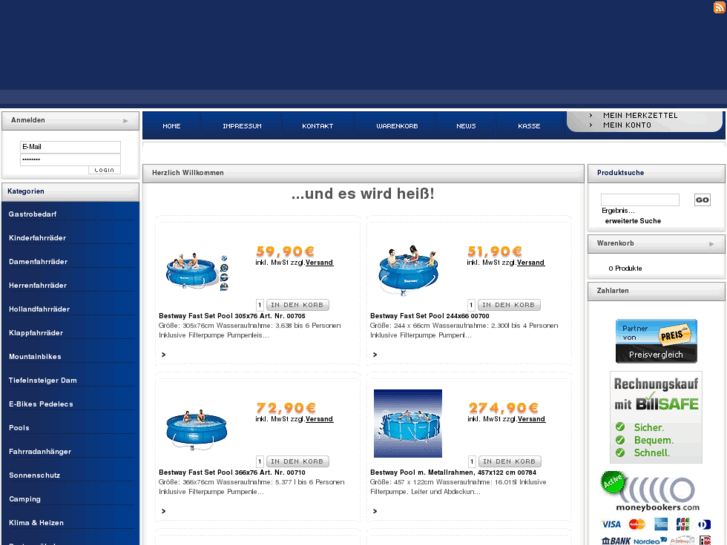The width and height of the screenshot is (727, 545).
Task: Open the moneybookers.com logo
Action: 650,492
